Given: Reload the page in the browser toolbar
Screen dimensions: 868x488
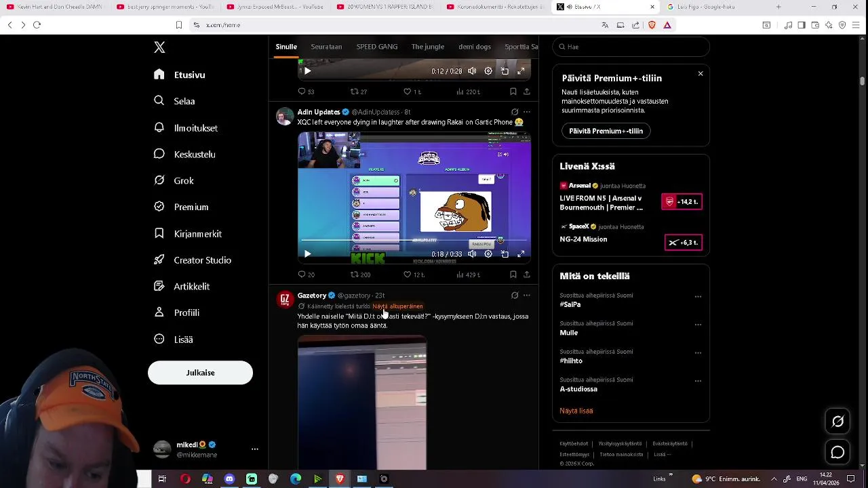Looking at the screenshot, I should [x=37, y=25].
